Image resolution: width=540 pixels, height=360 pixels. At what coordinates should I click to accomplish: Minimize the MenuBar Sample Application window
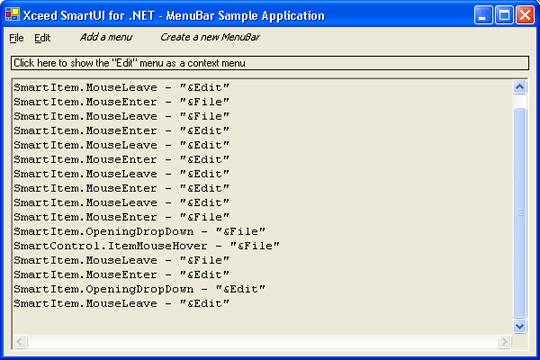tap(483, 15)
